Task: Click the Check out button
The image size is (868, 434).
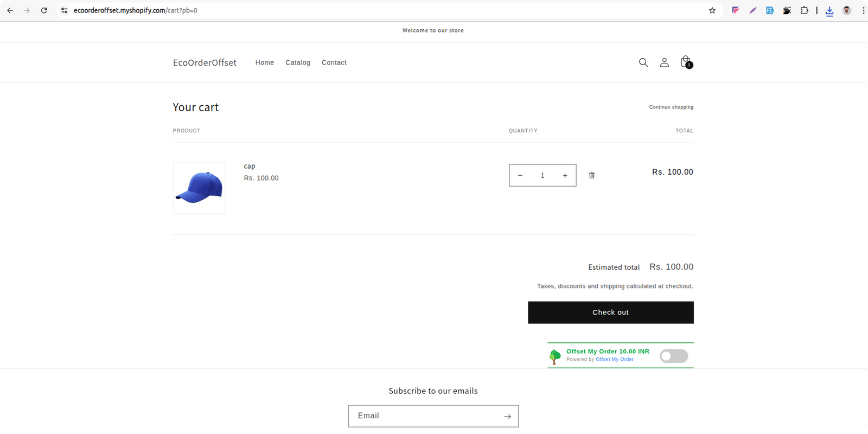Action: point(611,312)
